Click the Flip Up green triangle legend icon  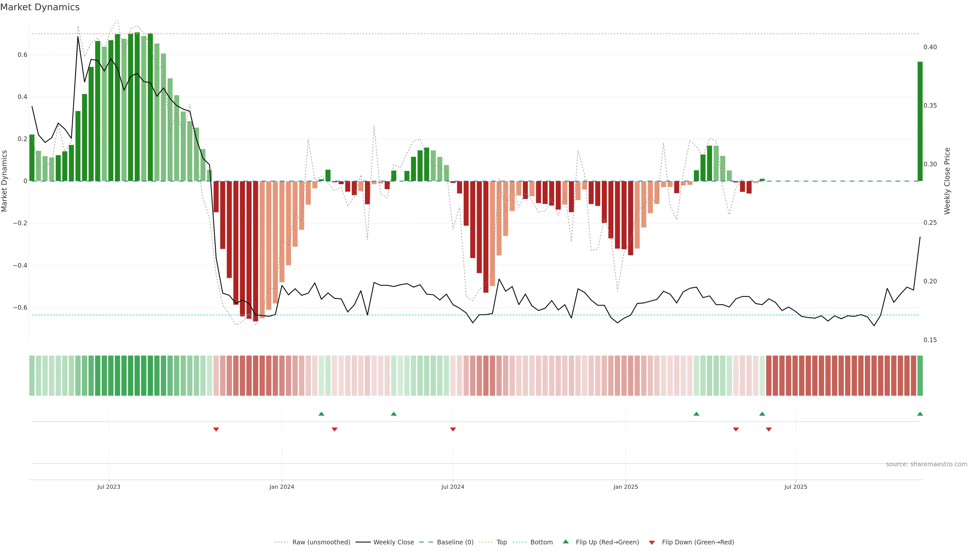point(566,542)
